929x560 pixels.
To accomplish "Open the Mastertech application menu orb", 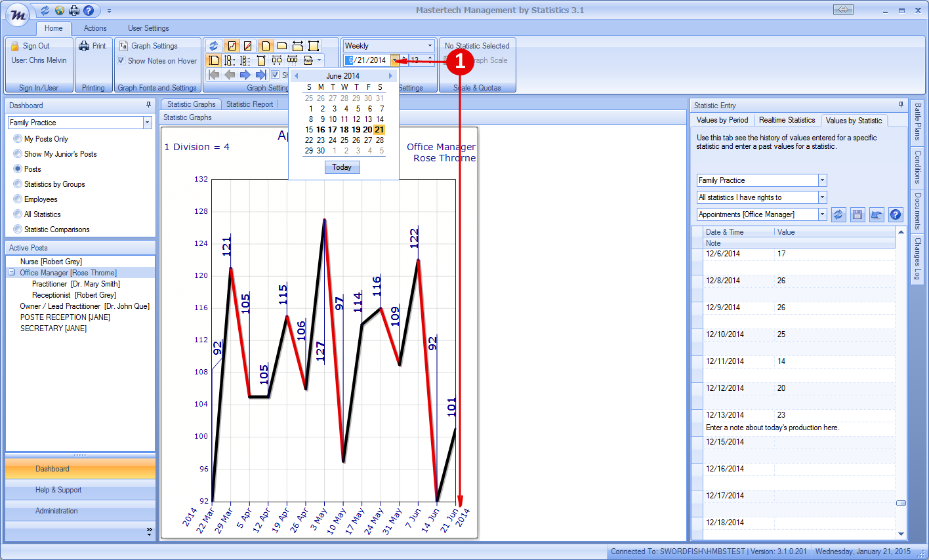I will (x=18, y=14).
